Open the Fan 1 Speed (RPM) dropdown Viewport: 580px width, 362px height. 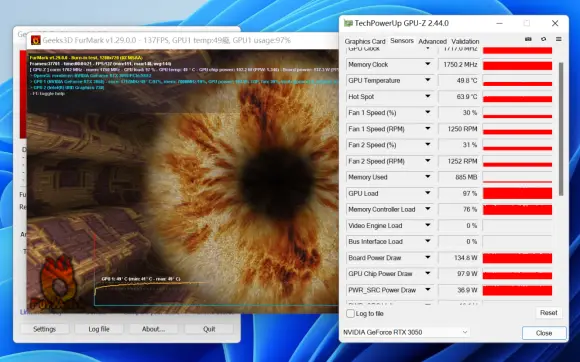coord(428,128)
